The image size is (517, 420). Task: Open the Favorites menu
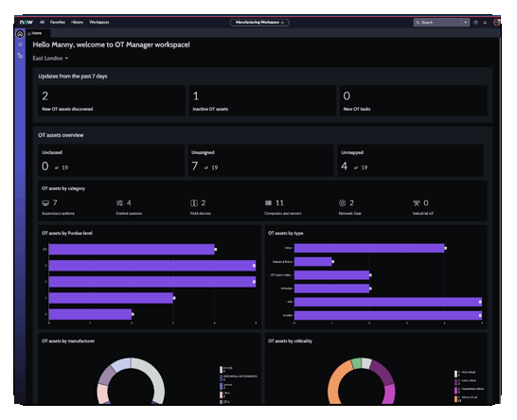pyautogui.click(x=58, y=23)
